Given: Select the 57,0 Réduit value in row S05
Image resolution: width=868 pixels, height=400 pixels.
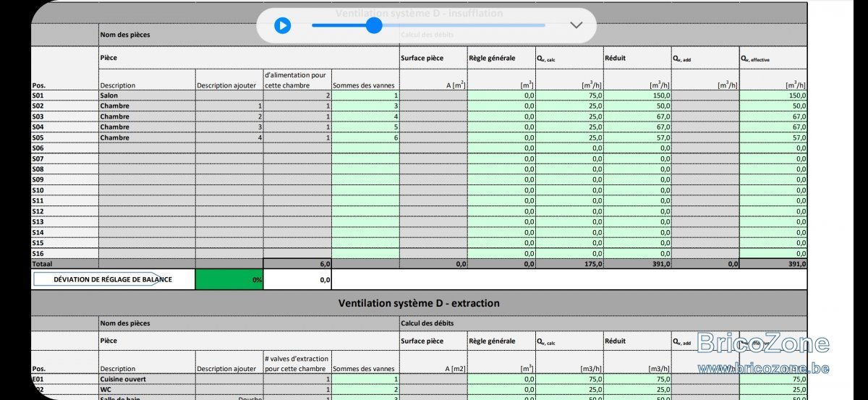Looking at the screenshot, I should click(637, 137).
